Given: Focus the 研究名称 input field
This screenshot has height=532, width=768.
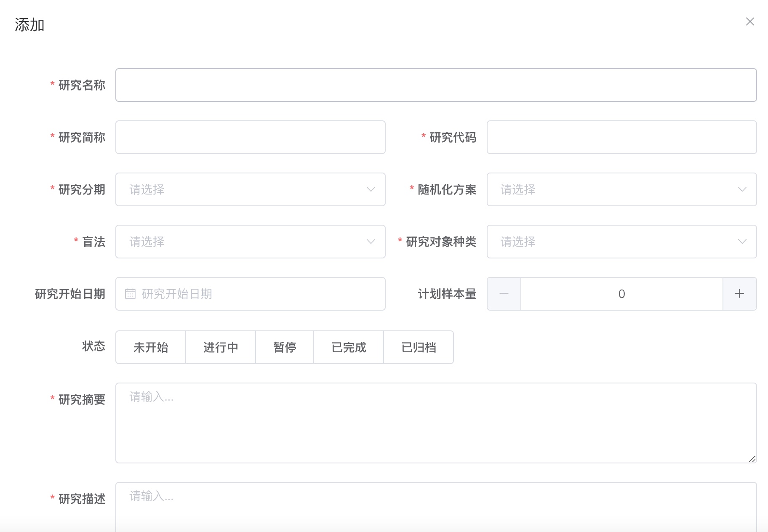Looking at the screenshot, I should tap(436, 85).
